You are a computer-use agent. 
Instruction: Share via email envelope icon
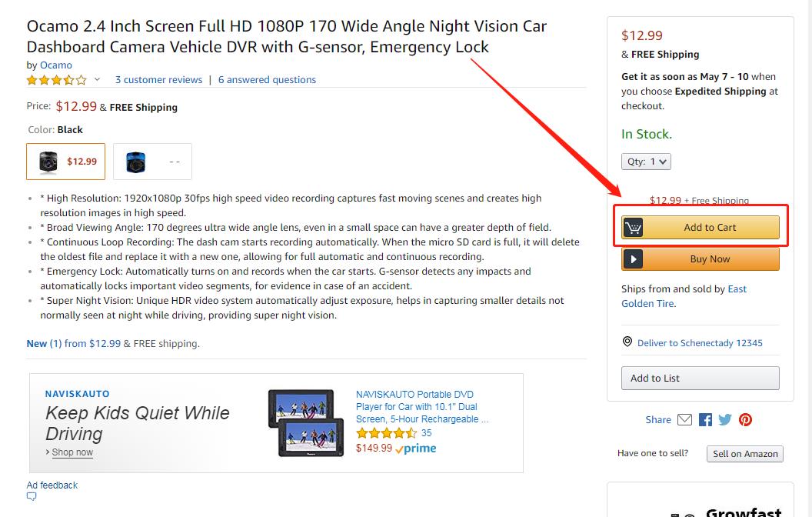(x=684, y=419)
